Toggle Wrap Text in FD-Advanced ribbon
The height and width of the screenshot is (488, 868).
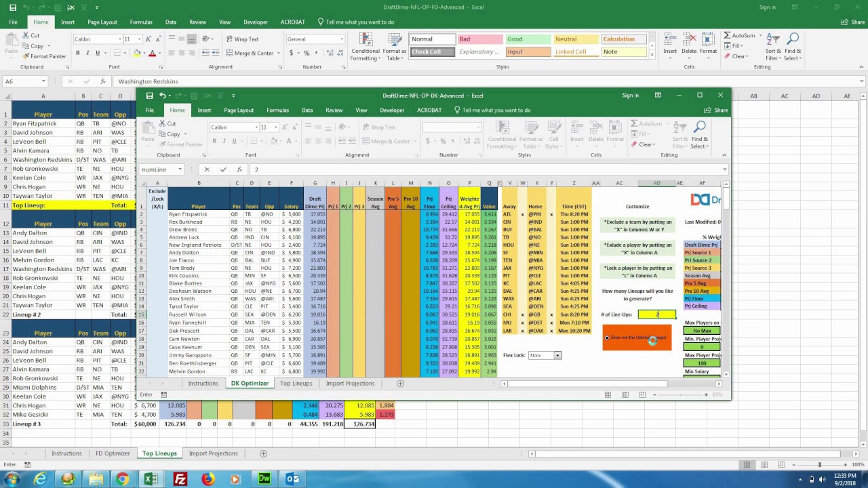pos(243,39)
